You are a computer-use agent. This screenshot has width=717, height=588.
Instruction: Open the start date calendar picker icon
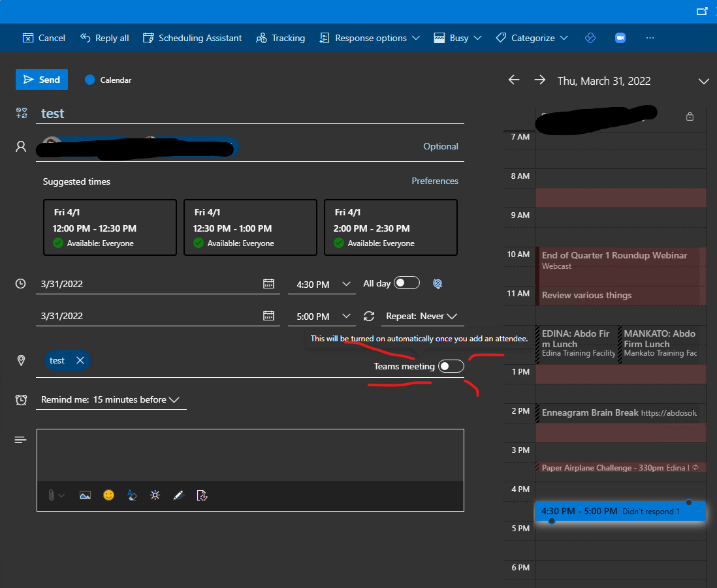click(269, 283)
